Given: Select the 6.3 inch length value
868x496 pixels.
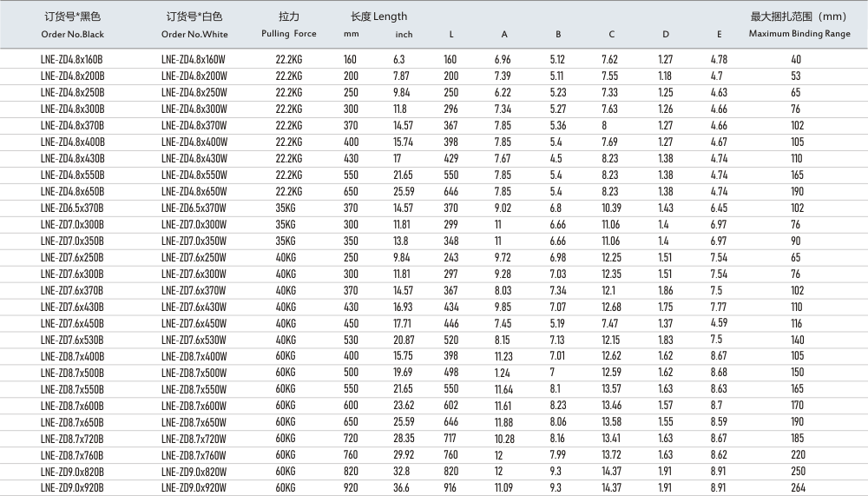Looking at the screenshot, I should pyautogui.click(x=399, y=59).
